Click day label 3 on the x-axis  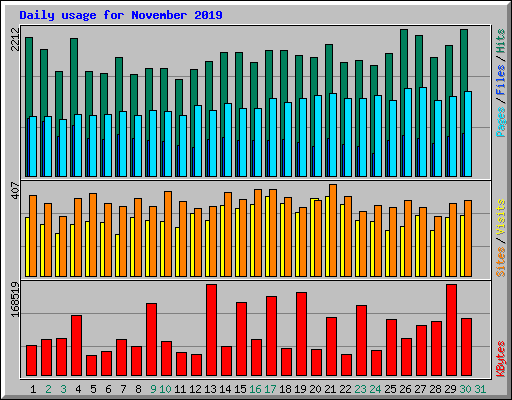coord(63,389)
